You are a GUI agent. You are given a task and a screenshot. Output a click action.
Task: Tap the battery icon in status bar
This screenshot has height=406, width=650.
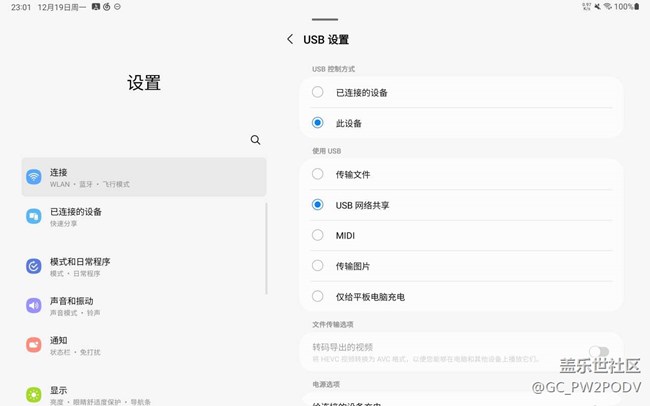pyautogui.click(x=637, y=6)
